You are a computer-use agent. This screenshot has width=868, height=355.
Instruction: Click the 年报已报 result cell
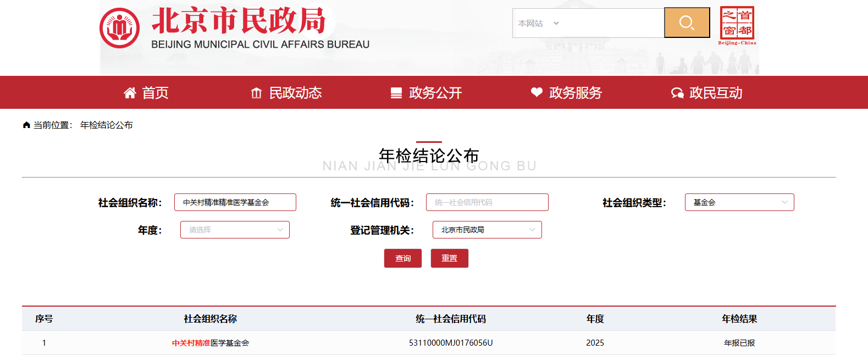[x=739, y=343]
